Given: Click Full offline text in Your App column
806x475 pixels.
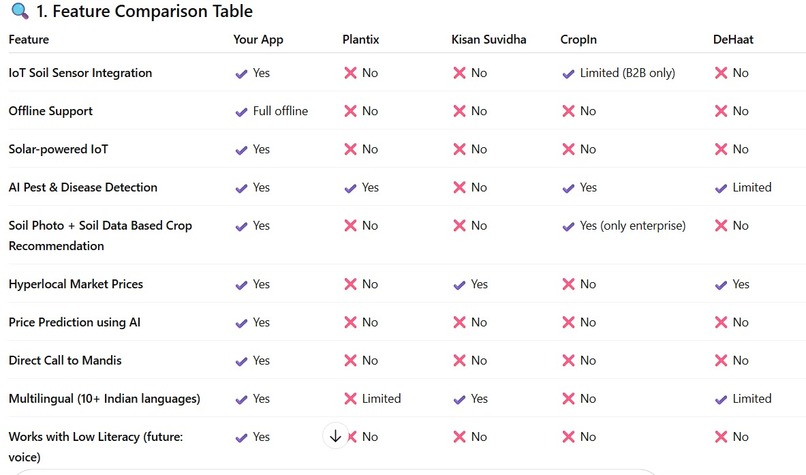Looking at the screenshot, I should 280,111.
